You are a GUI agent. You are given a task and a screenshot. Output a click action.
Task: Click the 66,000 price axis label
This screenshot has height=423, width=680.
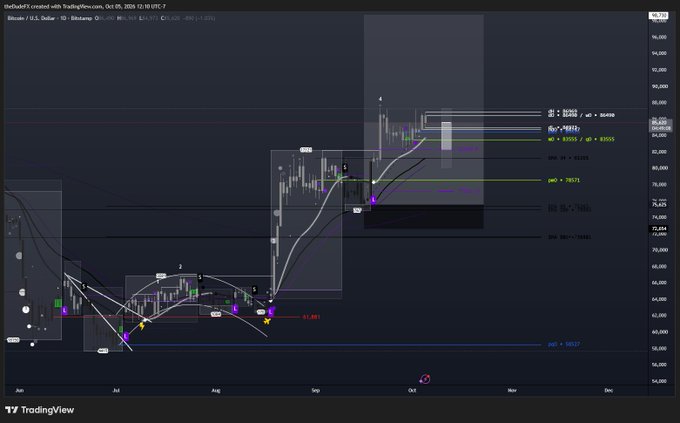(x=659, y=282)
